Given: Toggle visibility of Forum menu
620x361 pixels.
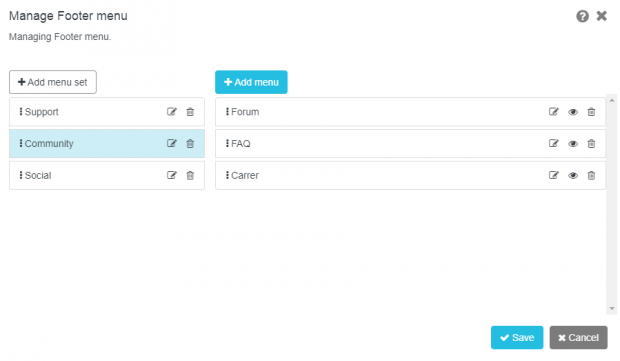Looking at the screenshot, I should click(x=573, y=112).
